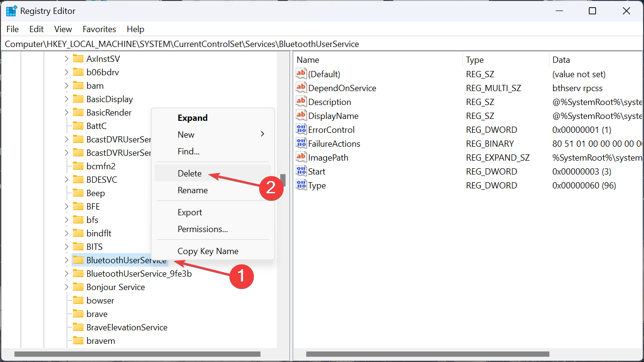Click the Data column header
The width and height of the screenshot is (644, 362).
[596, 60]
